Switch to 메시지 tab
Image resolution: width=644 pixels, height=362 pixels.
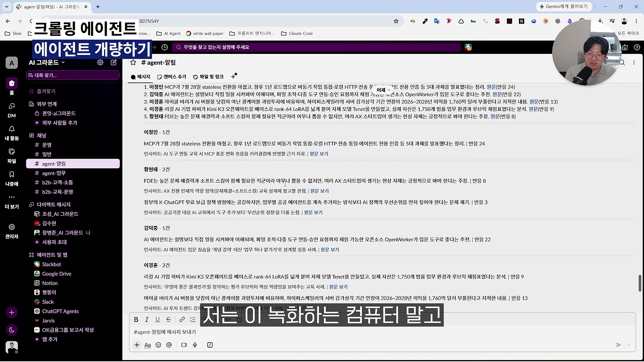point(140,77)
